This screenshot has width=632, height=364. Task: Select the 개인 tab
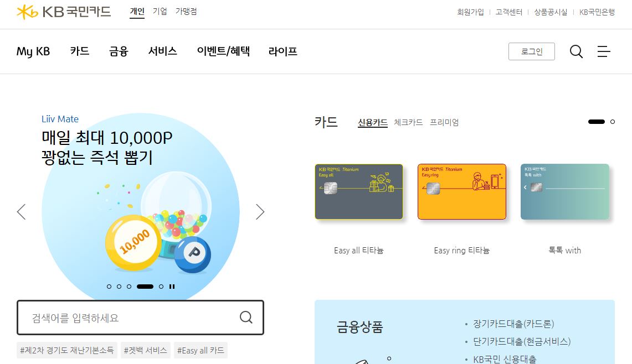tap(137, 12)
